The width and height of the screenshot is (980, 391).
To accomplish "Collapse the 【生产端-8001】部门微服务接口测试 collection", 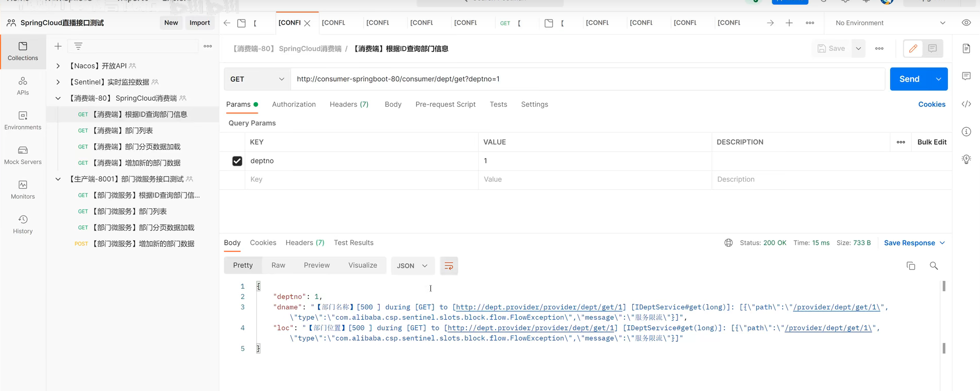I will coord(58,179).
